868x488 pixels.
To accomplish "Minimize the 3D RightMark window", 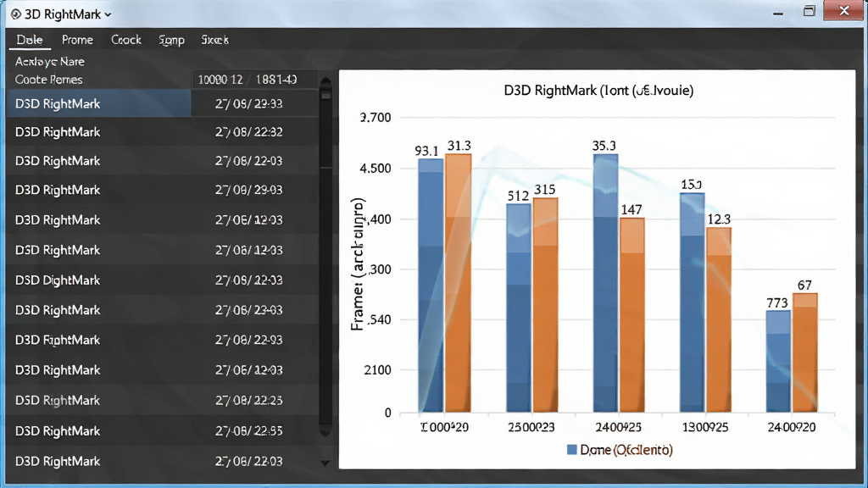I will 778,14.
